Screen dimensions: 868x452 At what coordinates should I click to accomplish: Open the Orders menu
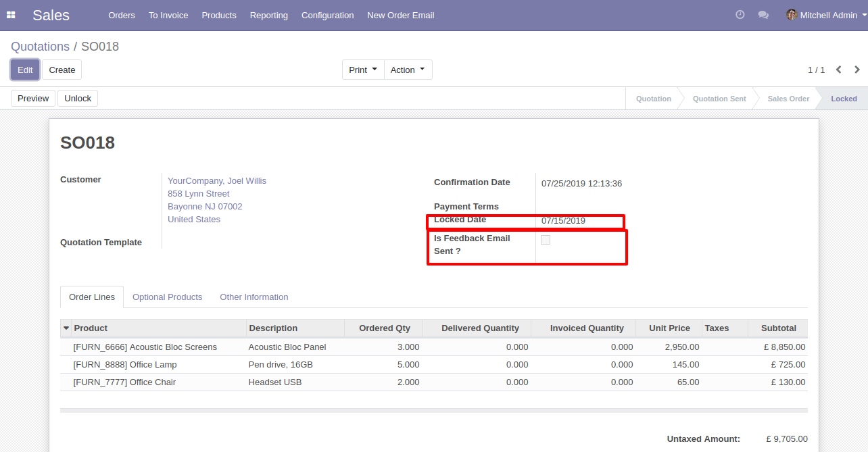coord(122,15)
